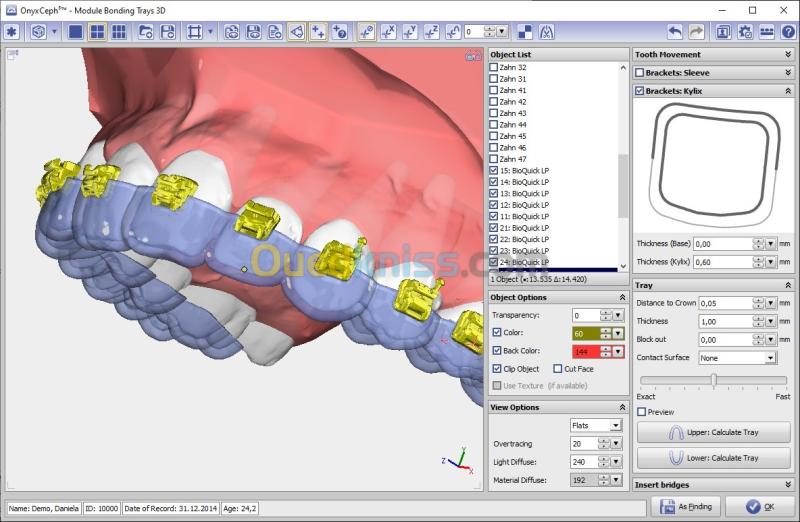800x522 pixels.
Task: Click the Tray Thickness 1,00 field
Action: coord(725,321)
